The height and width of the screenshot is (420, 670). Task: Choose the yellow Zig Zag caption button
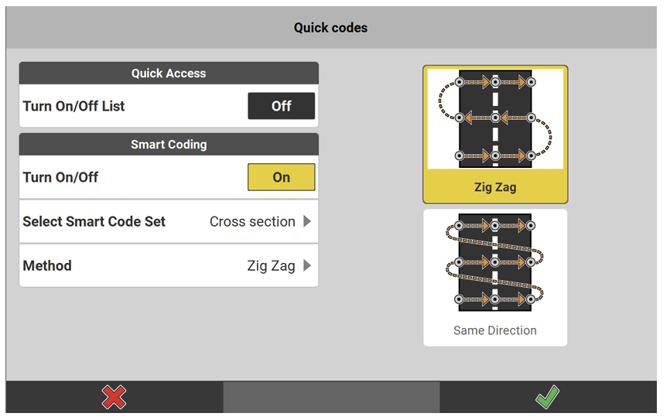pyautogui.click(x=495, y=187)
